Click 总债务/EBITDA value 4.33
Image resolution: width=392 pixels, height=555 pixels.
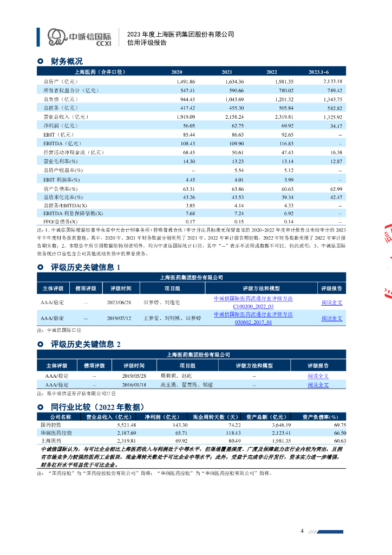pyautogui.click(x=289, y=205)
